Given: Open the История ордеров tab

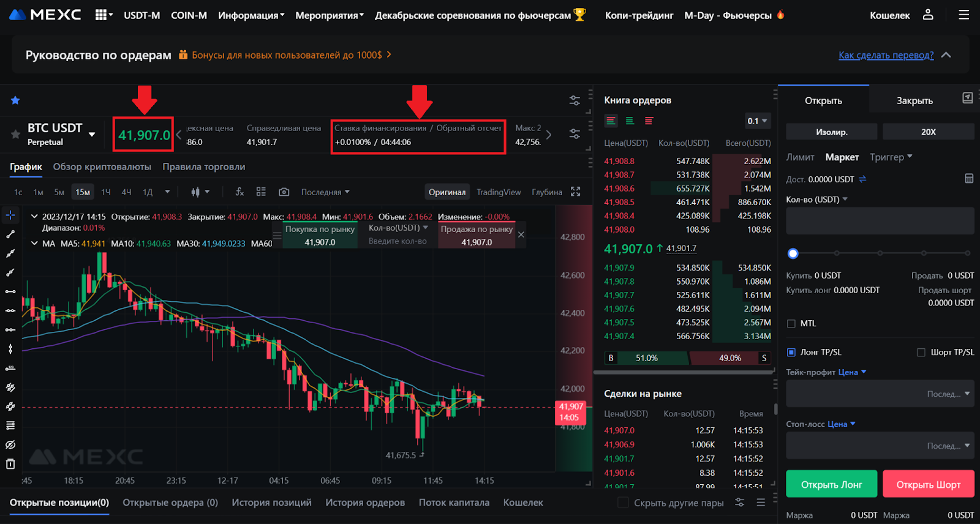Looking at the screenshot, I should tap(365, 503).
